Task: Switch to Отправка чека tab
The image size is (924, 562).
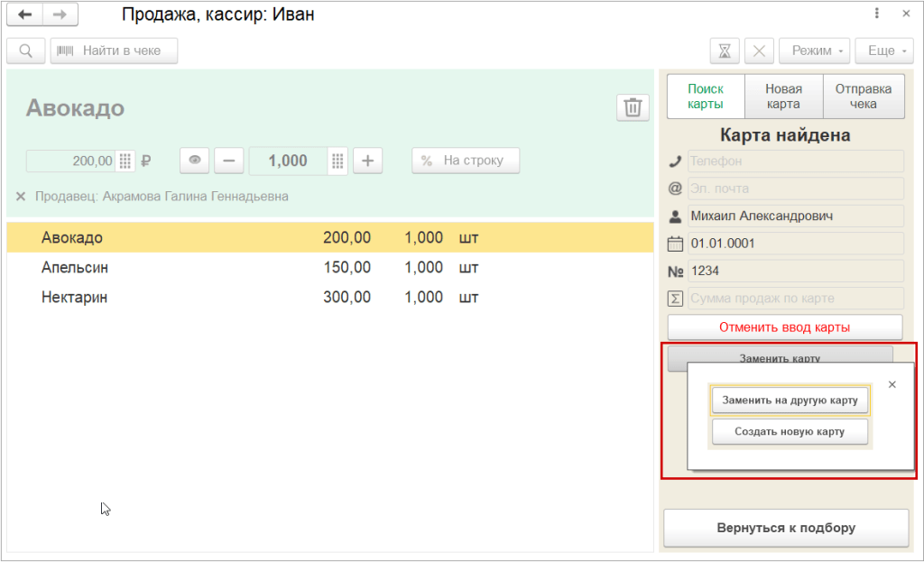Action: (863, 97)
